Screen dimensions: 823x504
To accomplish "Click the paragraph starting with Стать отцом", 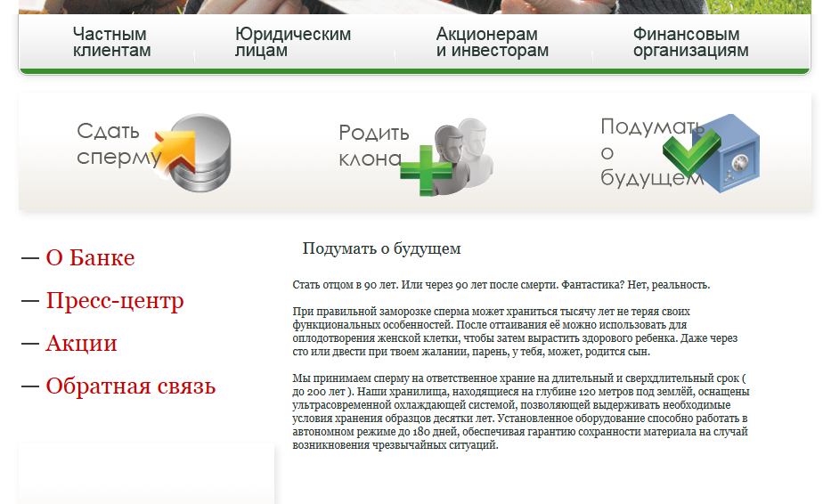I will point(501,285).
